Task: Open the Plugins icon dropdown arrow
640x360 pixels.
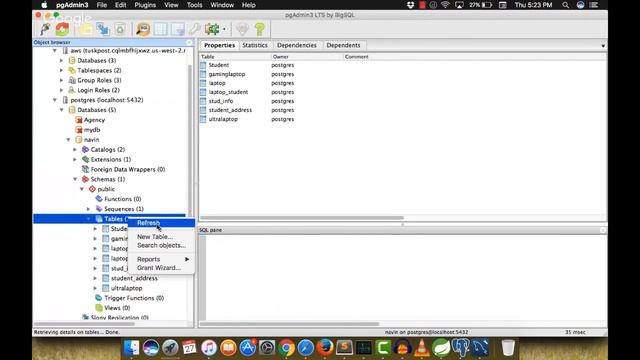Action: (224, 29)
